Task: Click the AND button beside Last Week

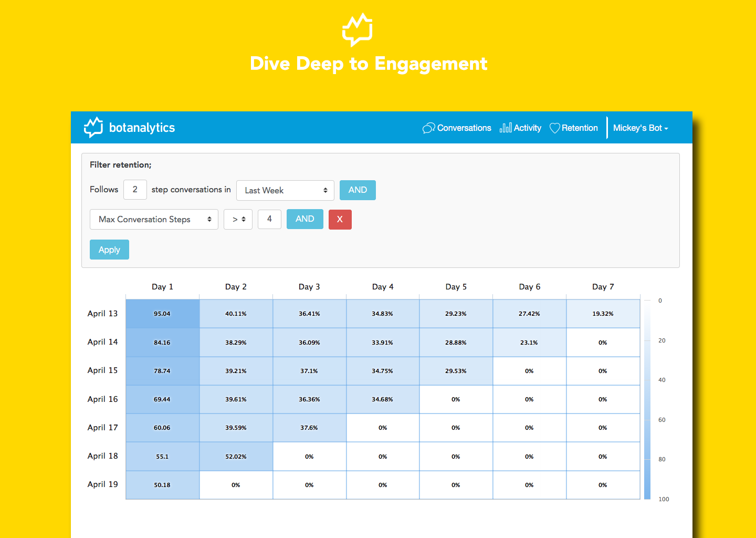Action: (358, 190)
